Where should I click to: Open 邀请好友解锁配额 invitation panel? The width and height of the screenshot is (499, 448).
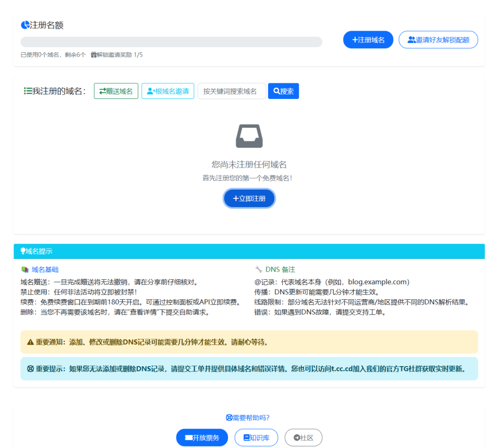(x=438, y=39)
